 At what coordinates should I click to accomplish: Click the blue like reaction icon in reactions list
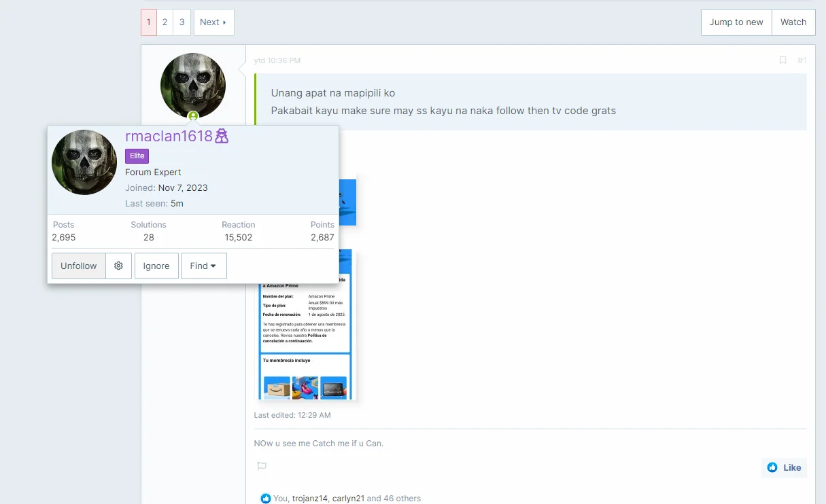266,499
